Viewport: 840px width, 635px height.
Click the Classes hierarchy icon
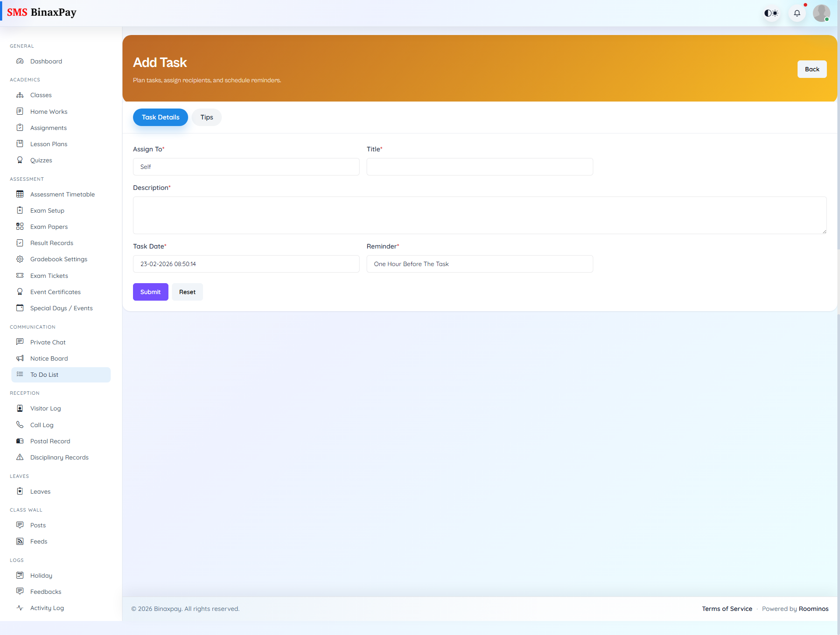pyautogui.click(x=20, y=95)
